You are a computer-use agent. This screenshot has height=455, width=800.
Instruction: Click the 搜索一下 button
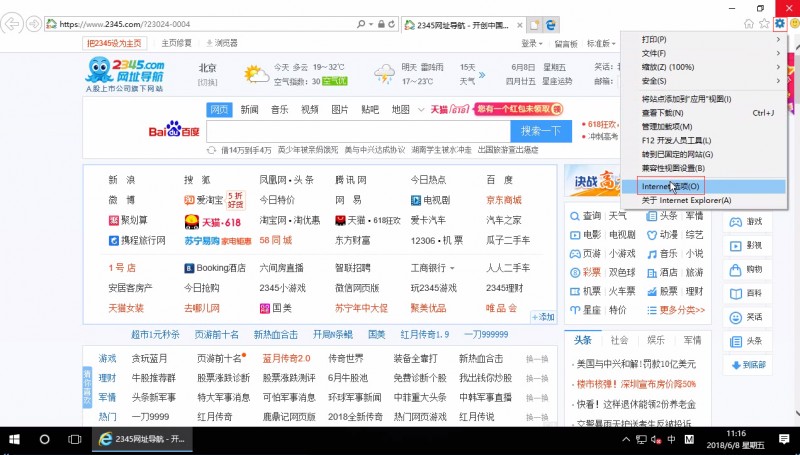pyautogui.click(x=541, y=131)
